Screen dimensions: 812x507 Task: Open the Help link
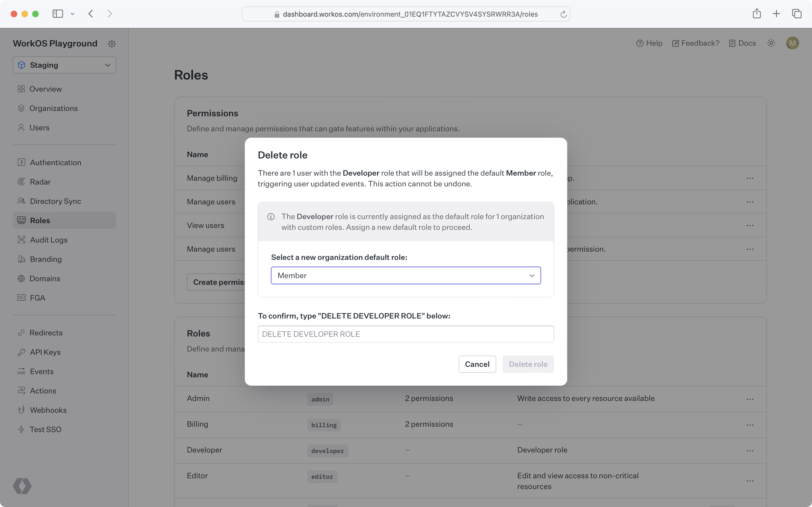pyautogui.click(x=649, y=43)
